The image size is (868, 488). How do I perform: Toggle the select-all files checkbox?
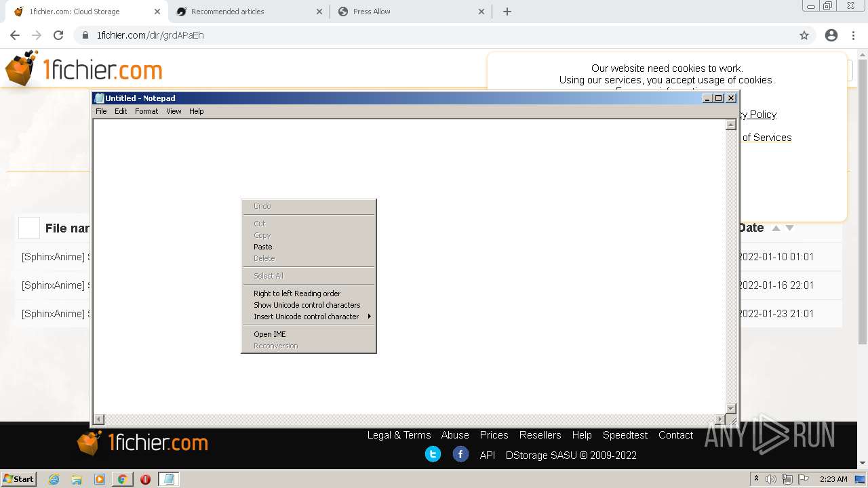(x=29, y=228)
